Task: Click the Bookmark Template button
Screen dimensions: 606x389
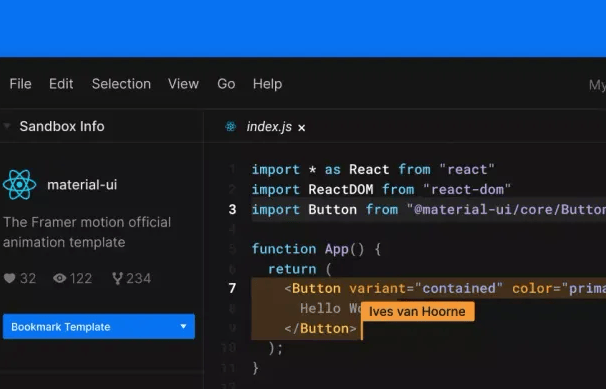Action: tap(99, 327)
